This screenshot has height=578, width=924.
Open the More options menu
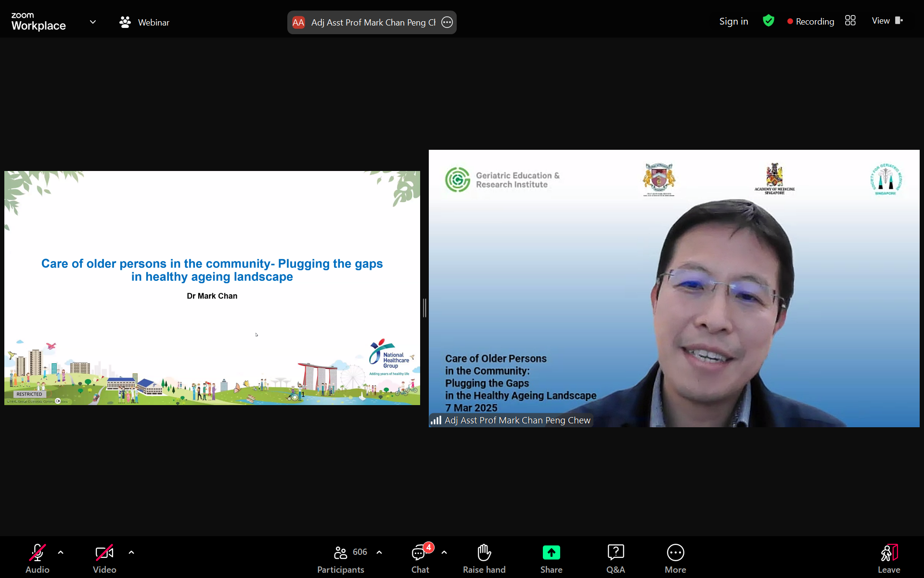675,553
